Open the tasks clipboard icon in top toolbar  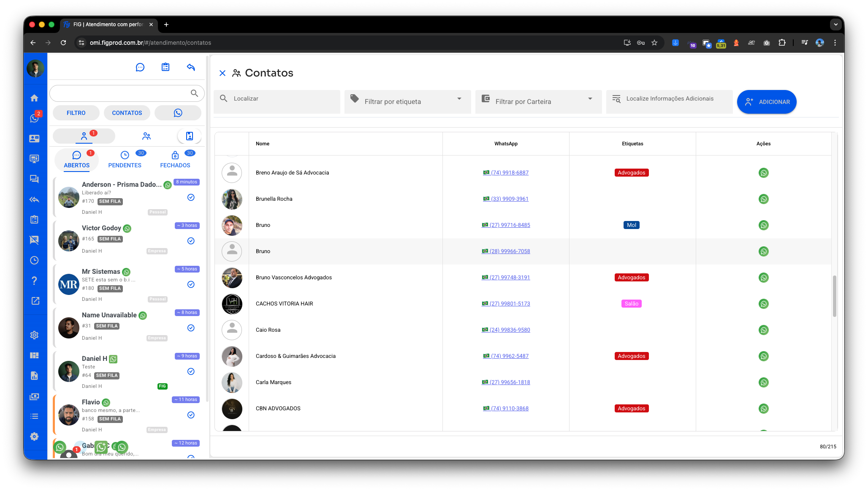pos(165,67)
